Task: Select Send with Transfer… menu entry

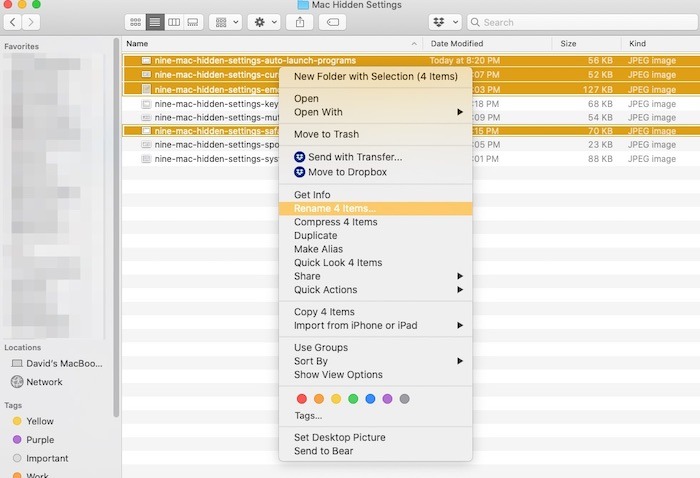Action: (375, 157)
